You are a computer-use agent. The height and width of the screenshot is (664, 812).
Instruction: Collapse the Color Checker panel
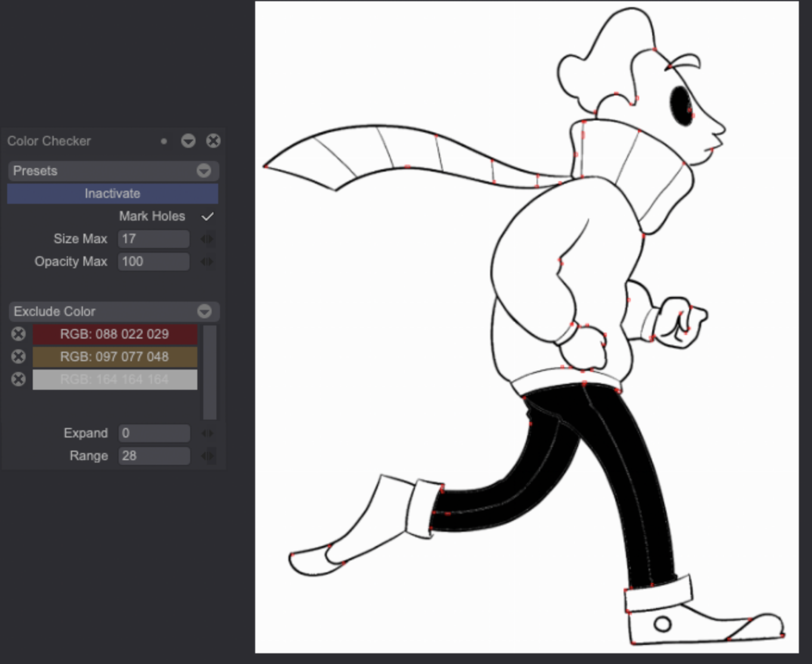pos(188,141)
